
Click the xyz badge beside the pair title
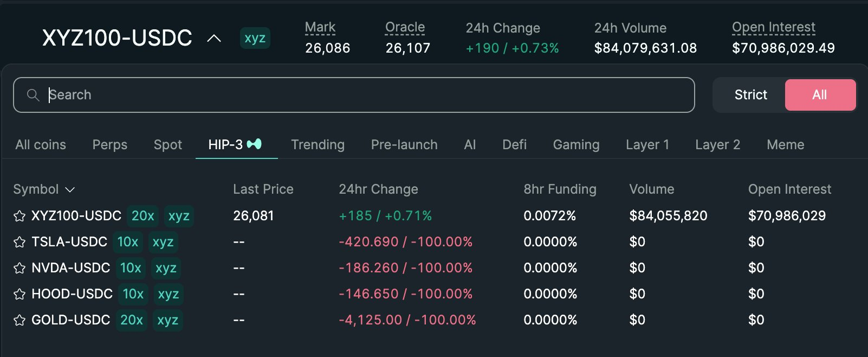pyautogui.click(x=255, y=38)
